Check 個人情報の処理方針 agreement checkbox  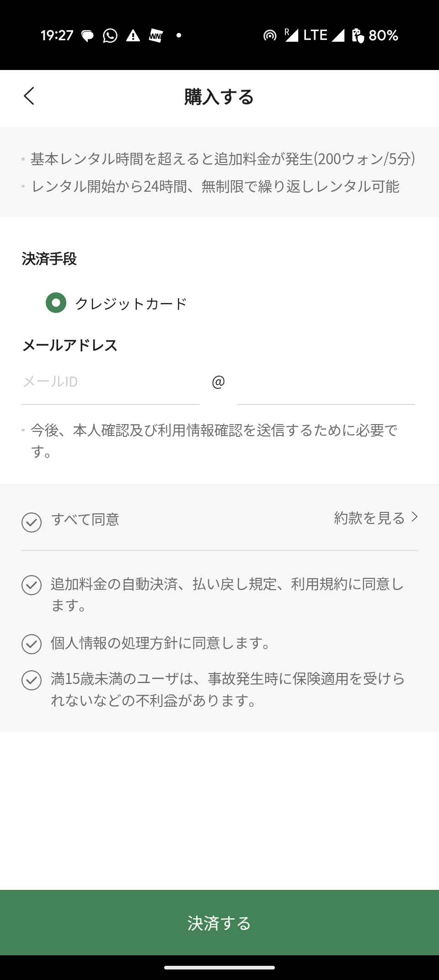(x=32, y=644)
